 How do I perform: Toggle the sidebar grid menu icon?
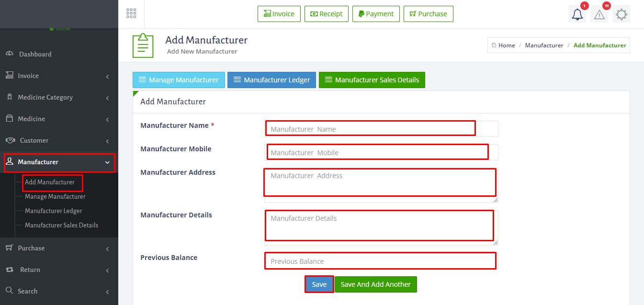pyautogui.click(x=131, y=13)
